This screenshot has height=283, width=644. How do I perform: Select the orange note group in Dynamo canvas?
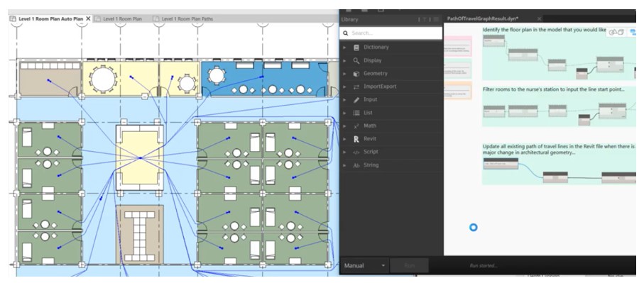457,90
